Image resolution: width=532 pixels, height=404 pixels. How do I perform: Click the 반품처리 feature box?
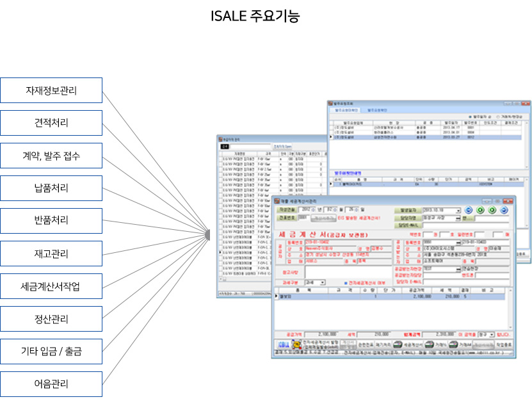[51, 221]
